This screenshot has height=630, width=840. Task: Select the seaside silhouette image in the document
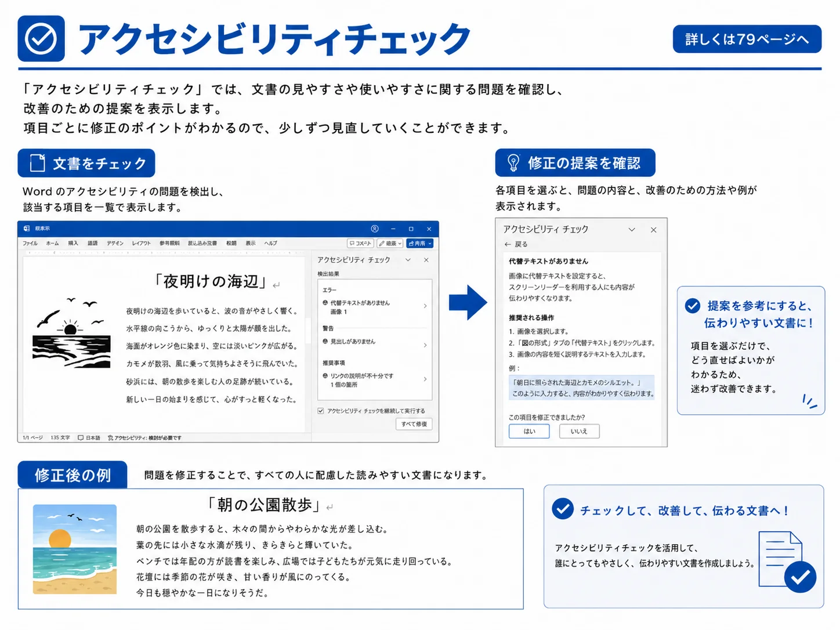click(x=71, y=333)
